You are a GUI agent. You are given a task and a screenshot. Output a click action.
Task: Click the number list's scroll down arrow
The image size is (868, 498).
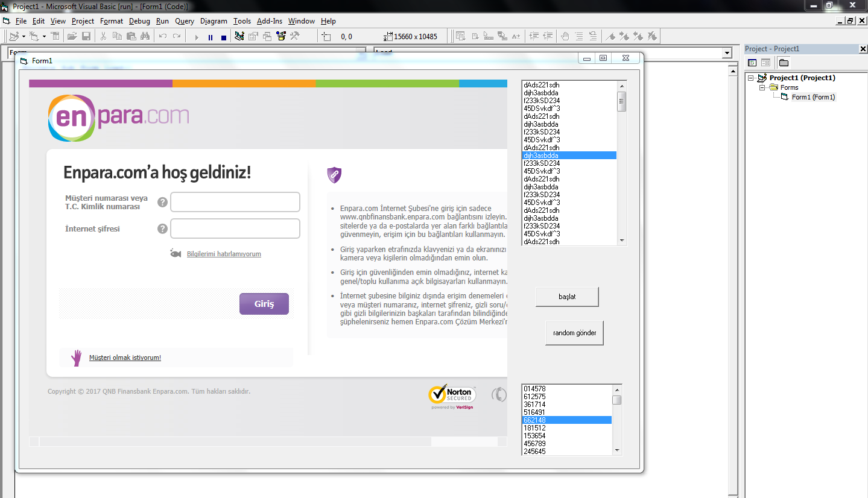(x=617, y=450)
